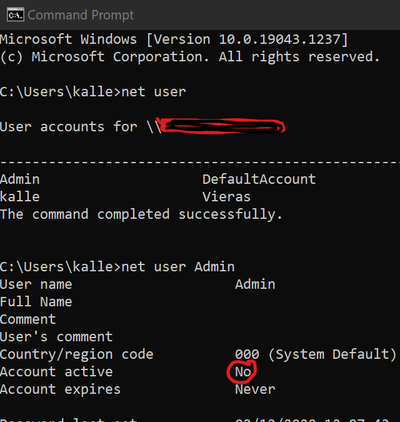This screenshot has width=400, height=422.
Task: Click the 'net user Admin' command line
Action: point(117,267)
